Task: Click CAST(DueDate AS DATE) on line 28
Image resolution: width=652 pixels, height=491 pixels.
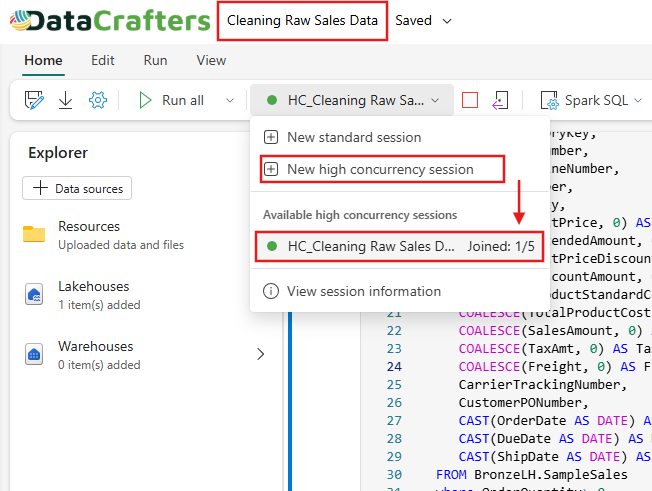Action: (539, 439)
